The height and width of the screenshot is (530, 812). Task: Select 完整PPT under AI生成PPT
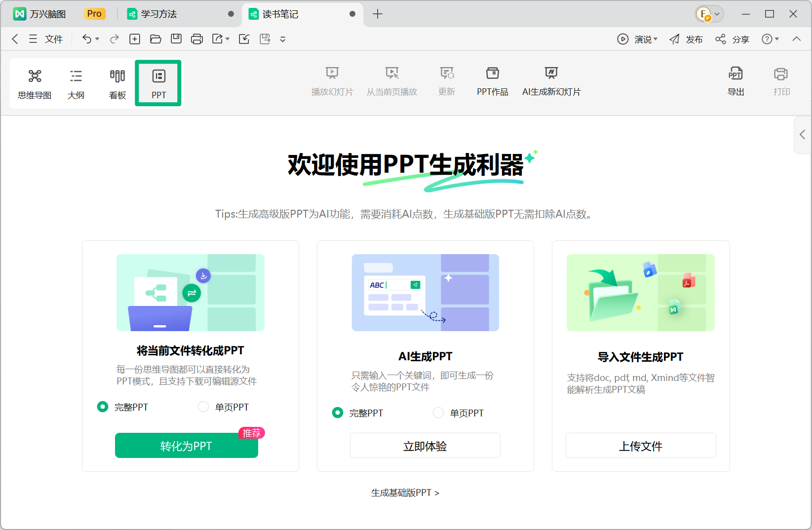pos(338,413)
